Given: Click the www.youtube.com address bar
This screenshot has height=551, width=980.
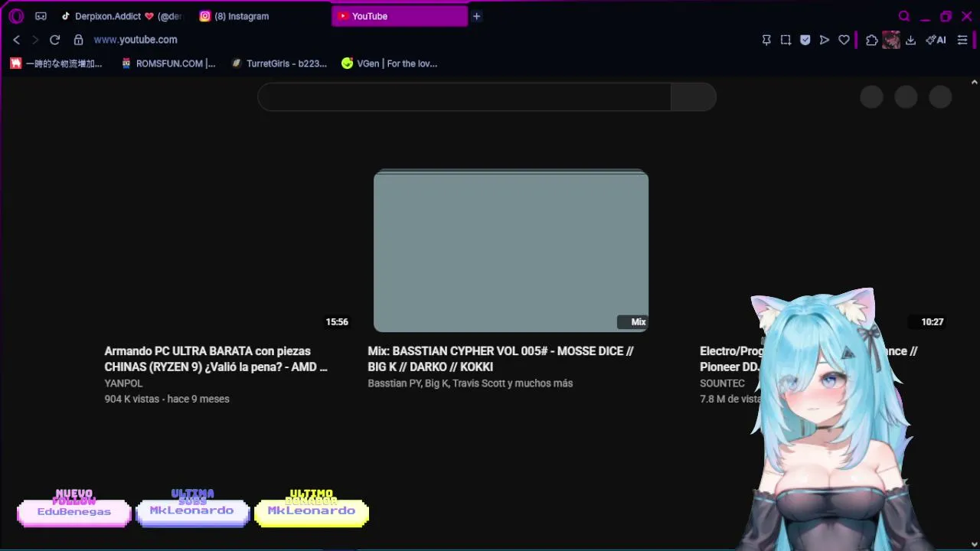Looking at the screenshot, I should [x=136, y=40].
